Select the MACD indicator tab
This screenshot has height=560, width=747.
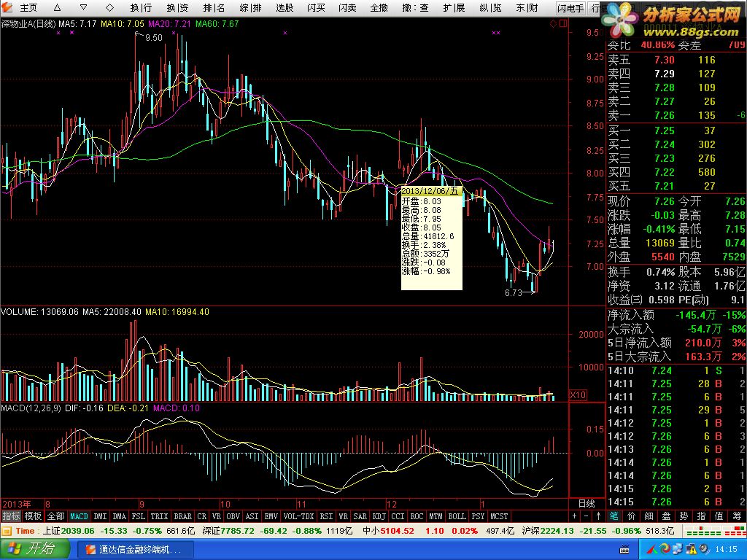[x=79, y=516]
